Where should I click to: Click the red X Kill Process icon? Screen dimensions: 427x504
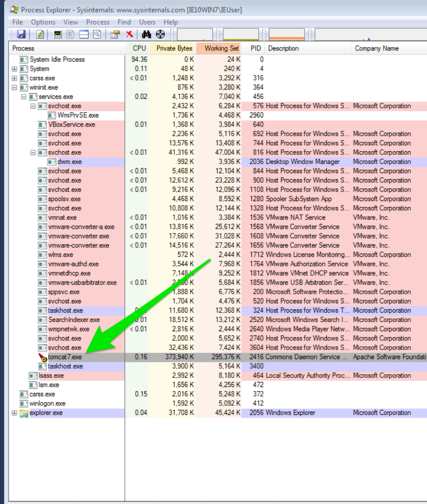[x=129, y=34]
